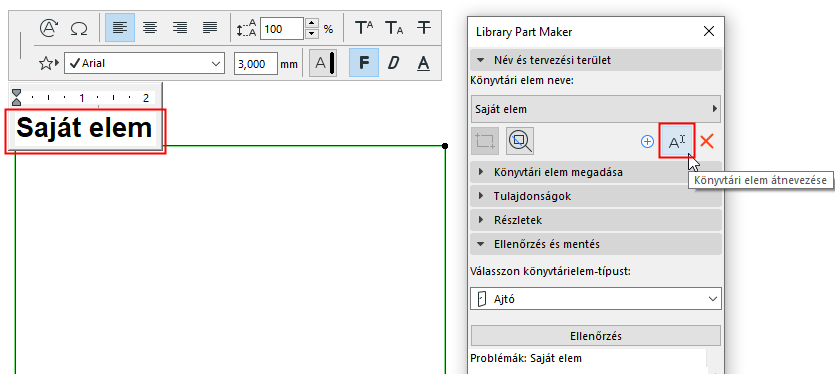The image size is (835, 374).
Task: Click the rename library part icon
Action: pos(677,141)
